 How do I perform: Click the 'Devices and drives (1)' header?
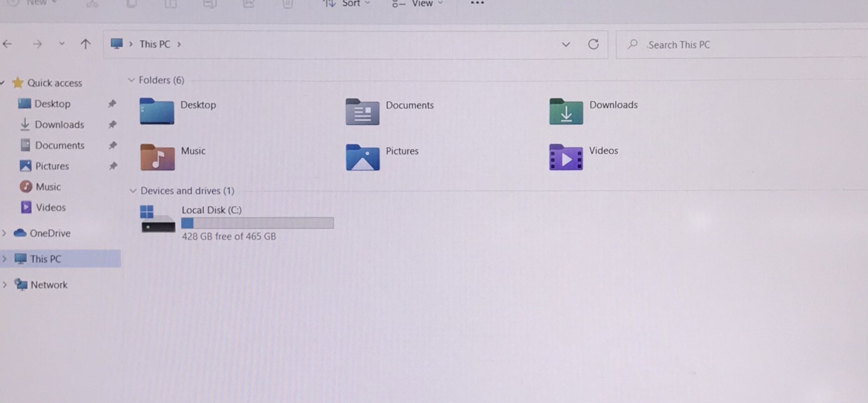(187, 191)
